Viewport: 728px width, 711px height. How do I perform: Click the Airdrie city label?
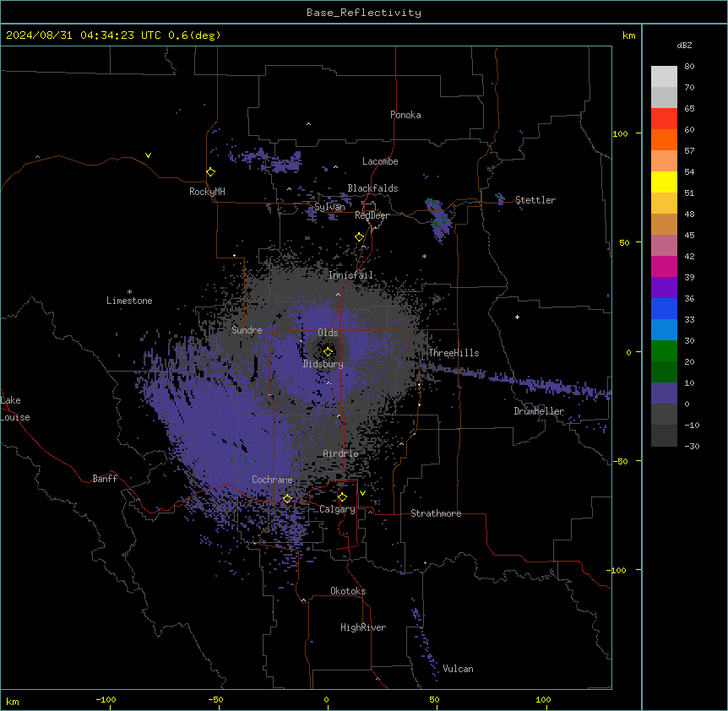click(x=341, y=453)
